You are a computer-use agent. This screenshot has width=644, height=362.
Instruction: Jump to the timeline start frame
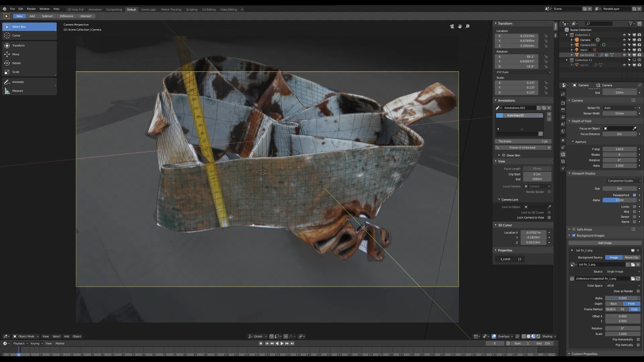267,343
